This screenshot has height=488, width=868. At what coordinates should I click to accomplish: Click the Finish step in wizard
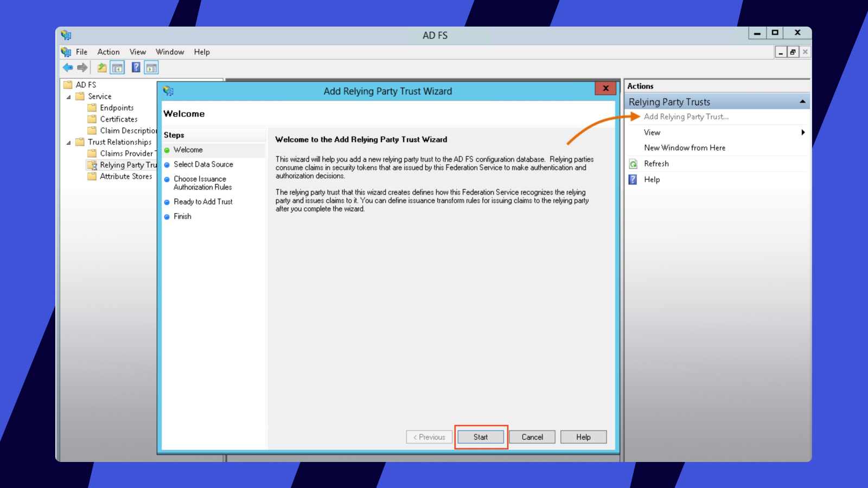tap(182, 216)
